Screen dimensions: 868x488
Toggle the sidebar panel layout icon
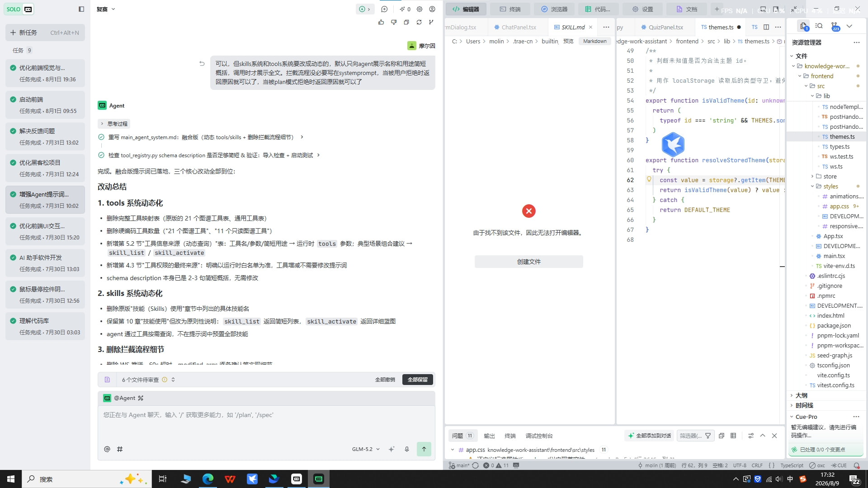pos(81,9)
